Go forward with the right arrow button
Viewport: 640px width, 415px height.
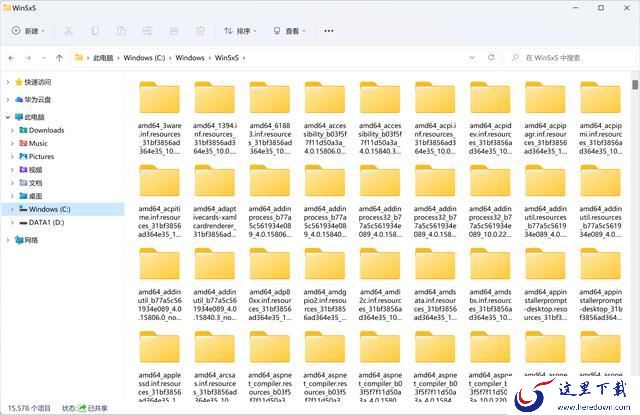(28, 58)
